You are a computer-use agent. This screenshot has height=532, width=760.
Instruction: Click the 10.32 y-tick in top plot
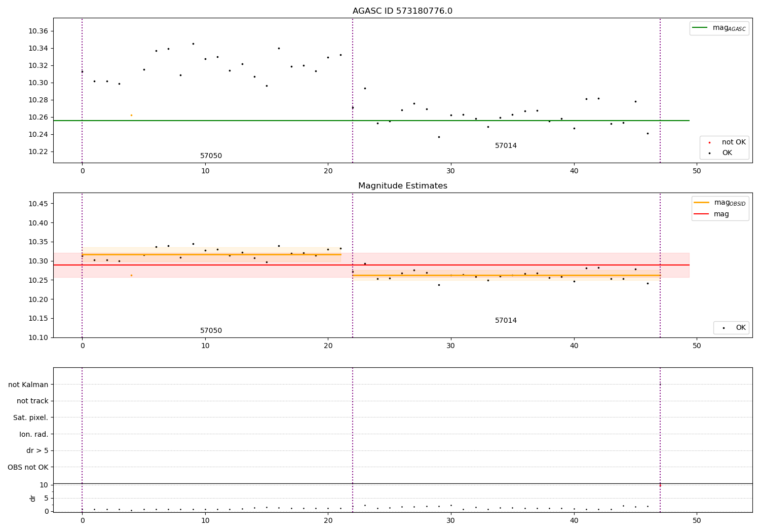38,66
